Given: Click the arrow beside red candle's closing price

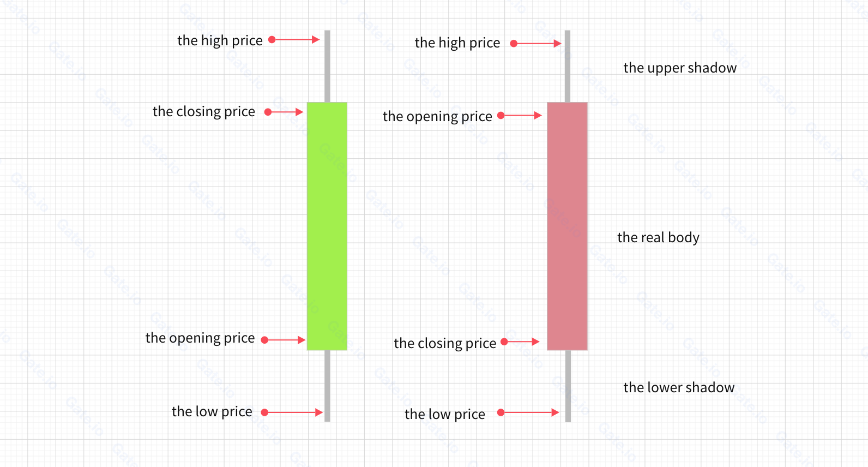Looking at the screenshot, I should [x=520, y=342].
